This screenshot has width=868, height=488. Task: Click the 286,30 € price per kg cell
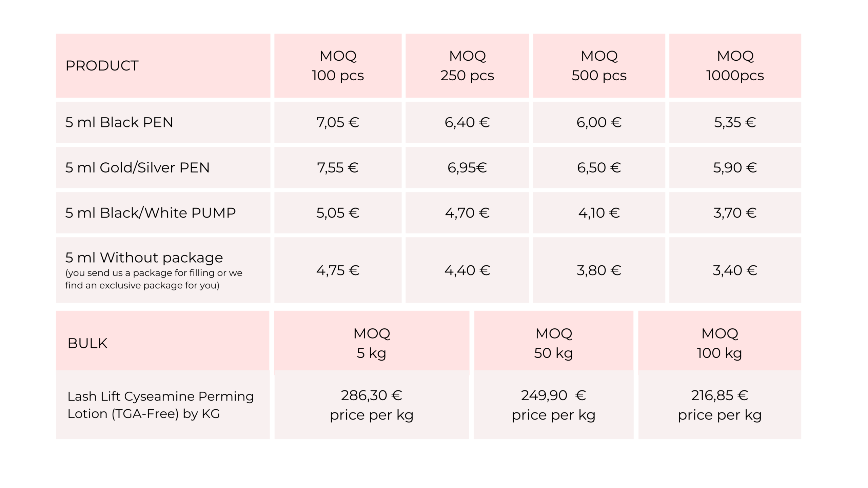click(x=372, y=405)
